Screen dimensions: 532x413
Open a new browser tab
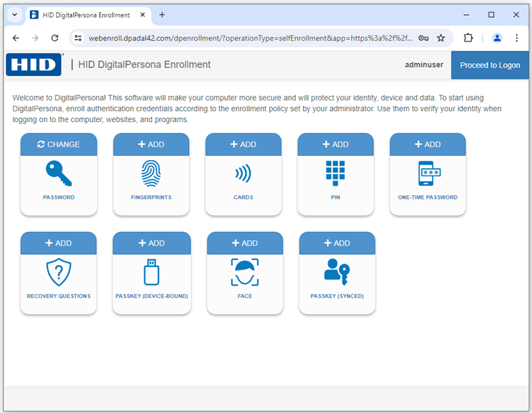click(x=162, y=15)
